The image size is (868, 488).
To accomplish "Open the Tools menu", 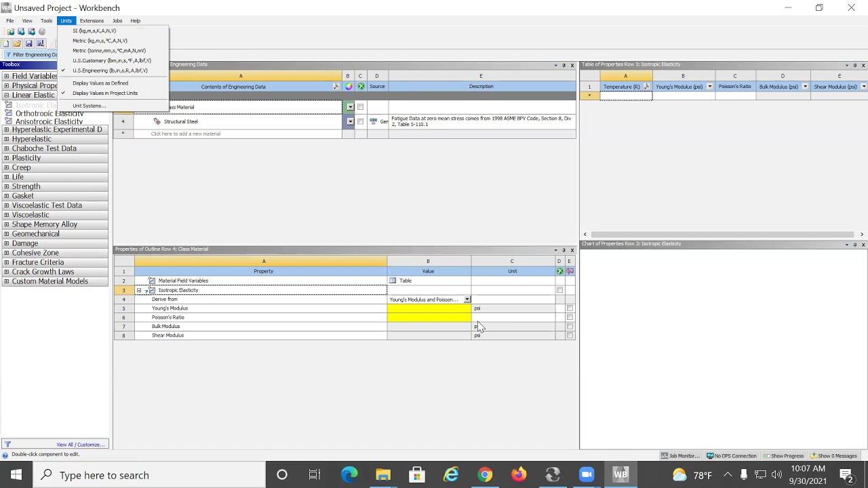I will tap(46, 21).
